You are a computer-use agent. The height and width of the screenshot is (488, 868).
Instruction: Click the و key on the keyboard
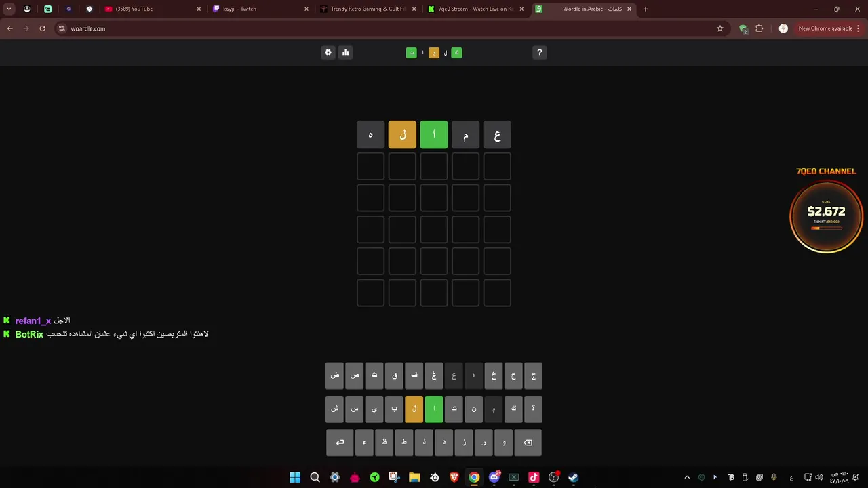click(x=504, y=443)
